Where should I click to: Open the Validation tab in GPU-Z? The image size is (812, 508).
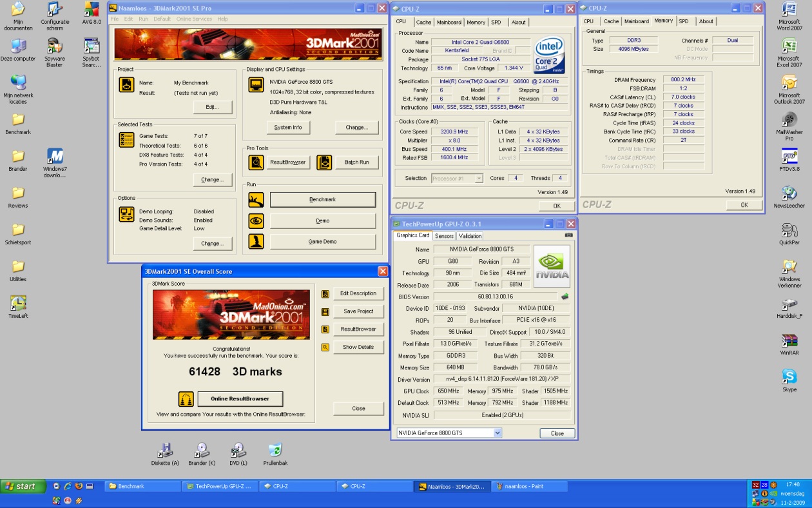[x=470, y=236]
